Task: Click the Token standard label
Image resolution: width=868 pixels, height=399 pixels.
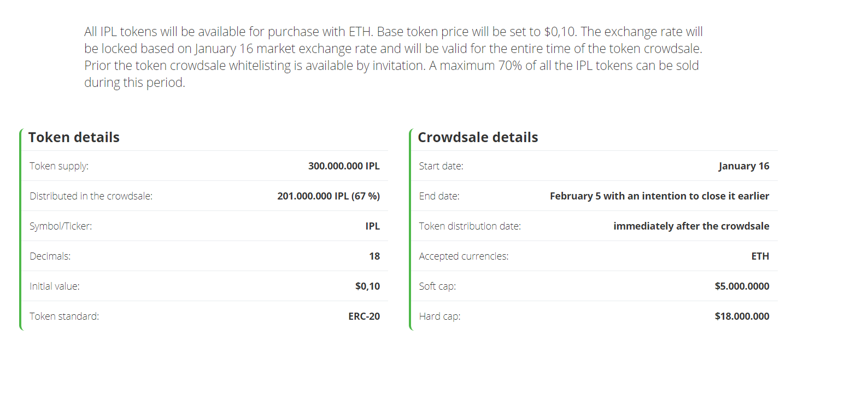Action: 64,316
